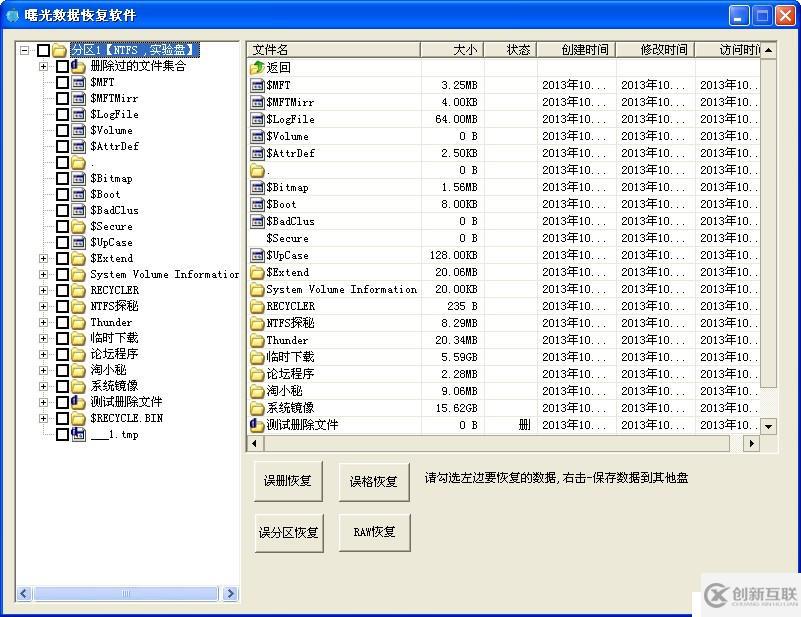Sort by the 大小 column header
801x617 pixels.
(452, 50)
